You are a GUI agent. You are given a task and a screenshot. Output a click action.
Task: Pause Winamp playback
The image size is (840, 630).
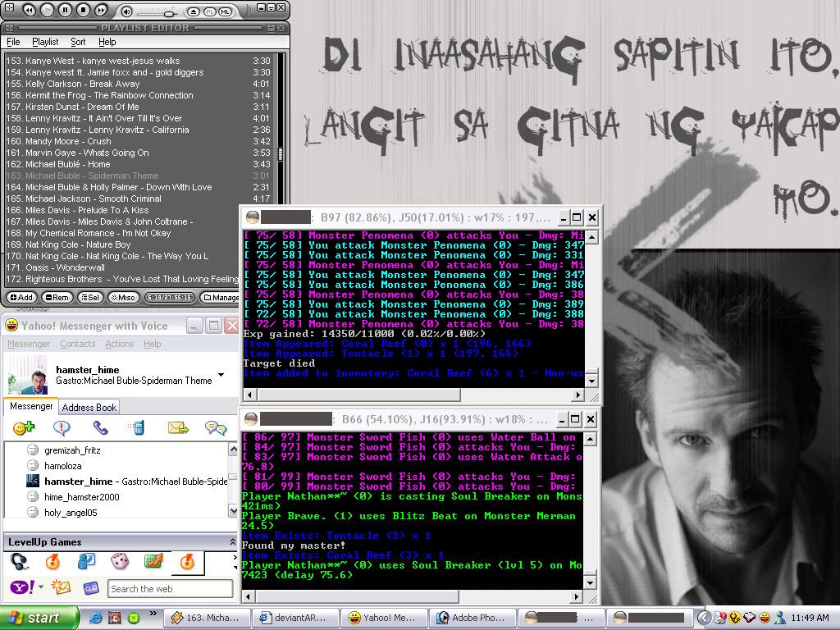click(x=65, y=10)
